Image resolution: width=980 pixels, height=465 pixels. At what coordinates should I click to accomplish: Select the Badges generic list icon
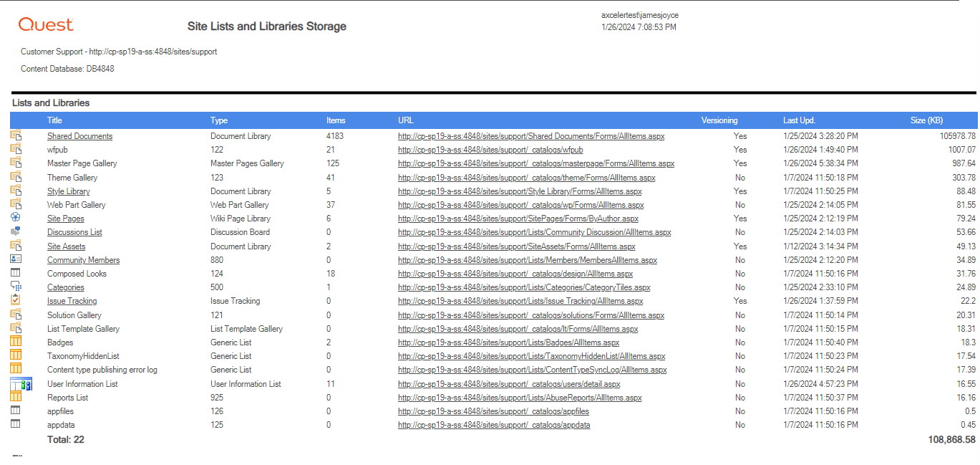click(x=15, y=342)
